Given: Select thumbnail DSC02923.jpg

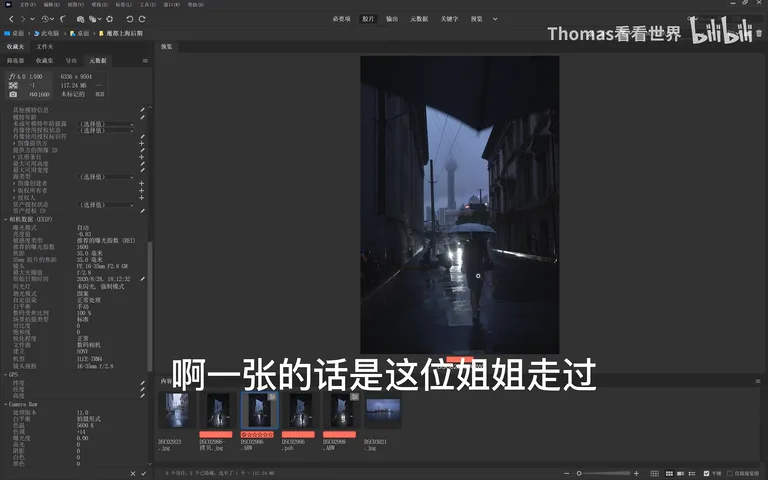Looking at the screenshot, I should point(177,410).
